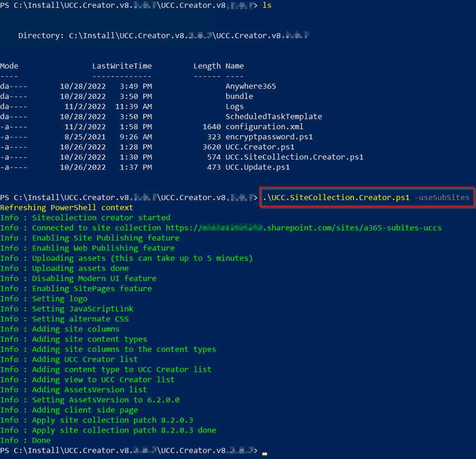This screenshot has width=476, height=459.
Task: Click the 'Setting AssetsVersion to 6.2.0.0' line
Action: click(90, 399)
